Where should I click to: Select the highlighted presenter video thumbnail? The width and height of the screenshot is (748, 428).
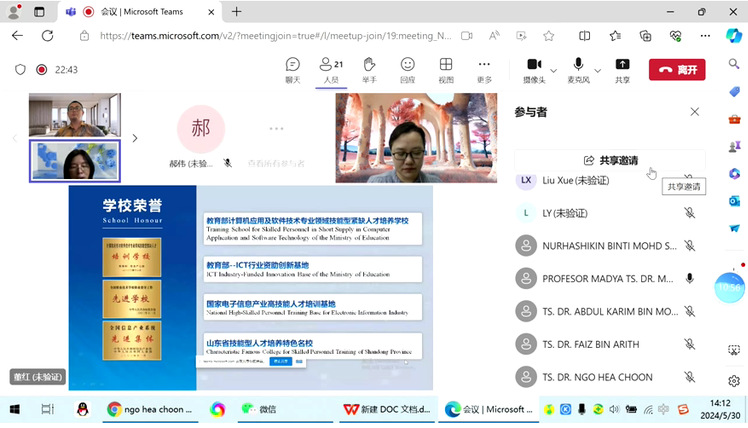[x=74, y=161]
